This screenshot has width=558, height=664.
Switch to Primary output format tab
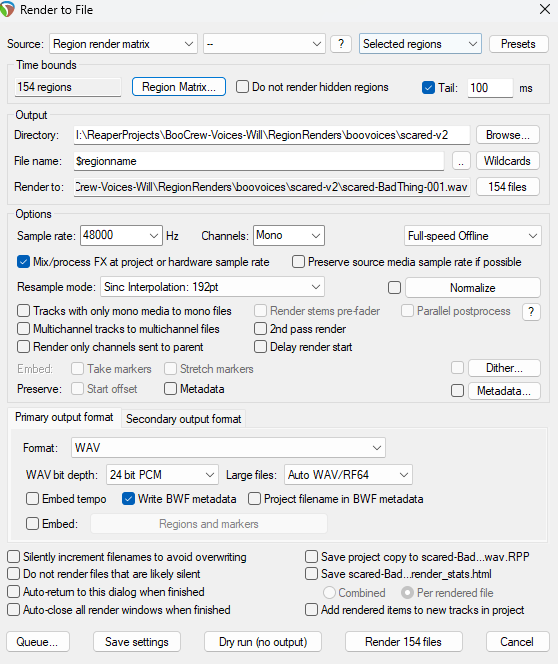64,418
